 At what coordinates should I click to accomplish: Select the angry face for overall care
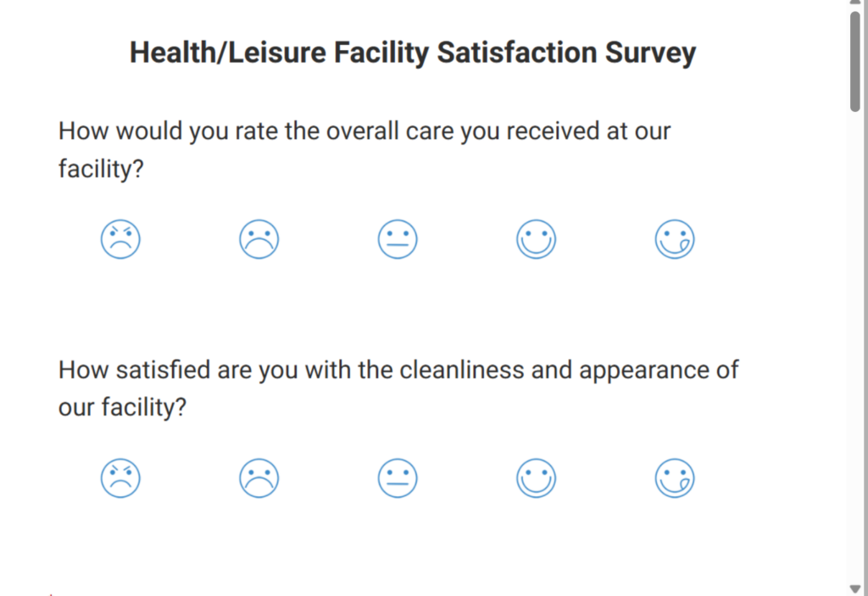point(120,238)
